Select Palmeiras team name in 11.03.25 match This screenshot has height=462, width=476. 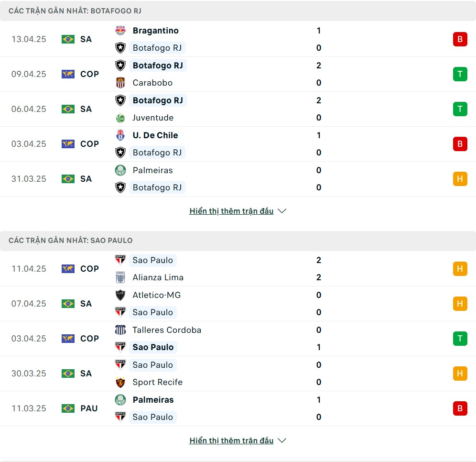153,400
